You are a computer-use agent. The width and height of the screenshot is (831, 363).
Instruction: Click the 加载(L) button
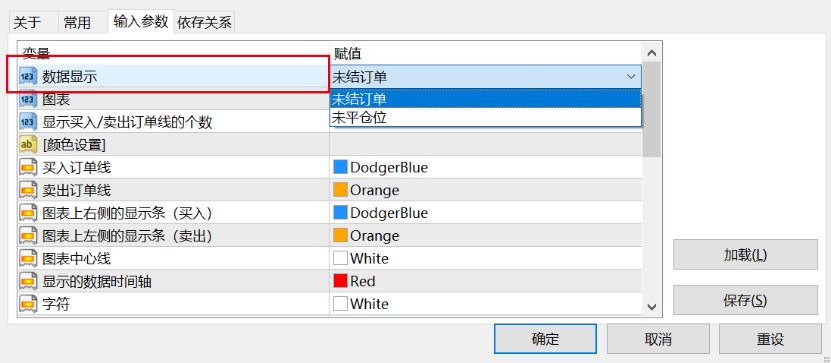point(745,255)
